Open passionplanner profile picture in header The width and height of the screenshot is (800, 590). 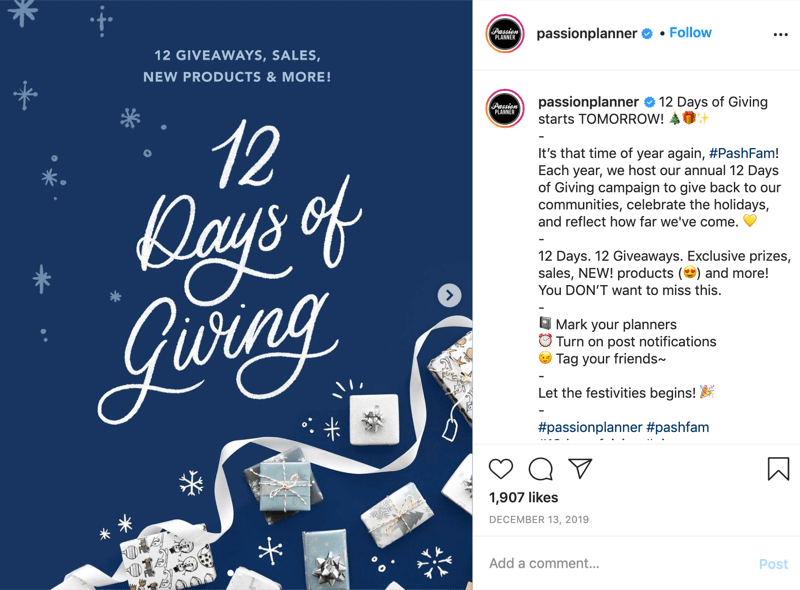(505, 34)
